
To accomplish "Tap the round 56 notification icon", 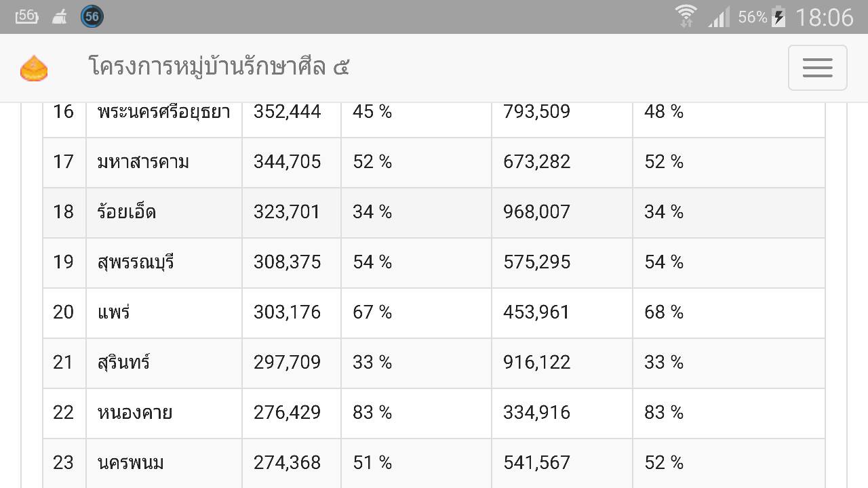I will 92,16.
